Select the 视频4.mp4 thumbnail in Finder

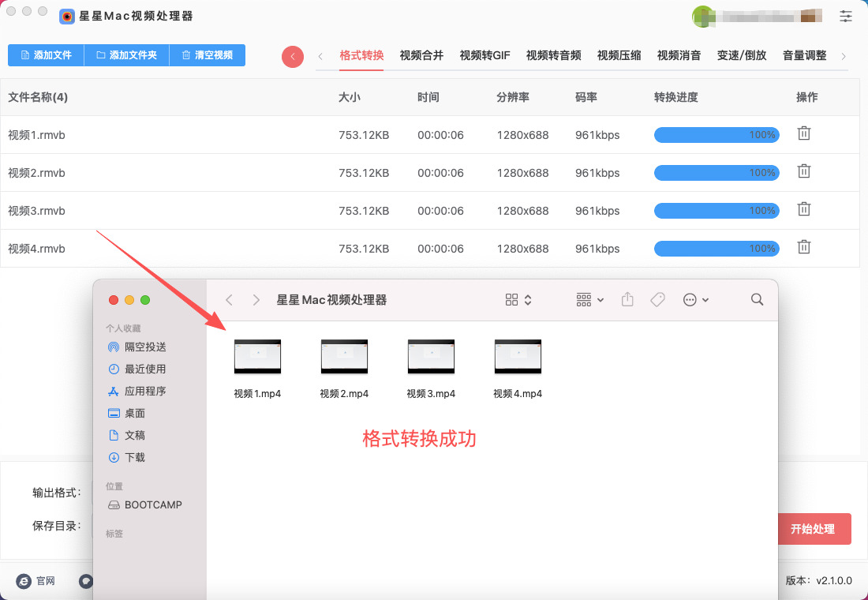coord(518,356)
